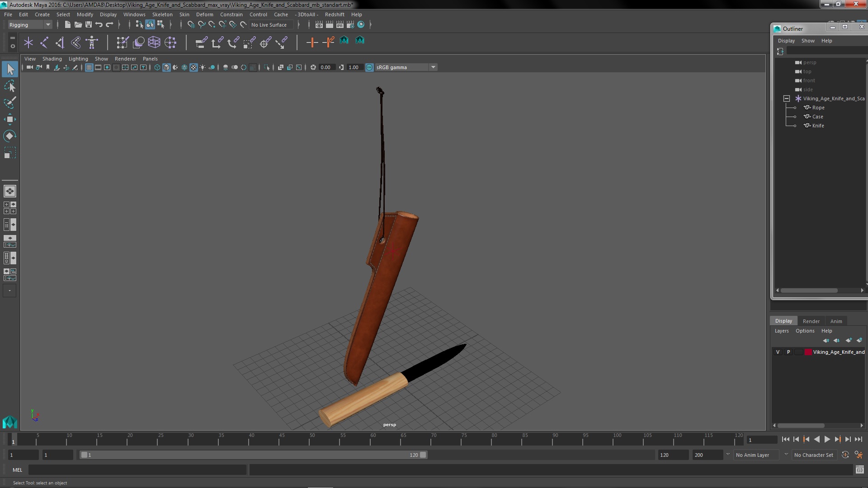Image resolution: width=868 pixels, height=488 pixels.
Task: Toggle sRGB gamma color management button
Action: click(369, 67)
